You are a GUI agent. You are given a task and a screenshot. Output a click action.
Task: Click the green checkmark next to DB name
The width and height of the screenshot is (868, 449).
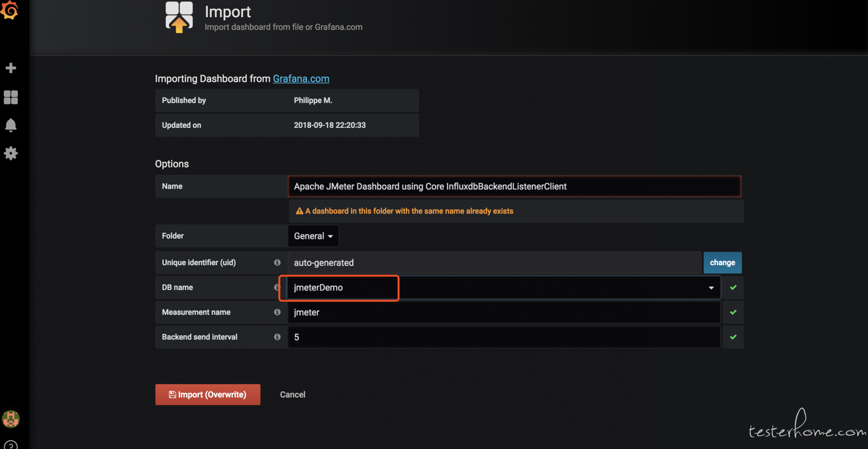click(x=733, y=287)
